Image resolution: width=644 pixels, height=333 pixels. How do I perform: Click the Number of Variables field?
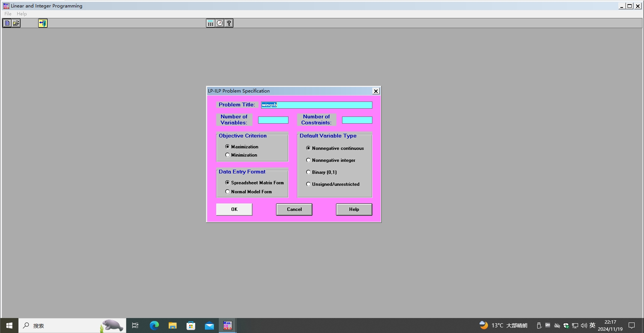tap(273, 120)
